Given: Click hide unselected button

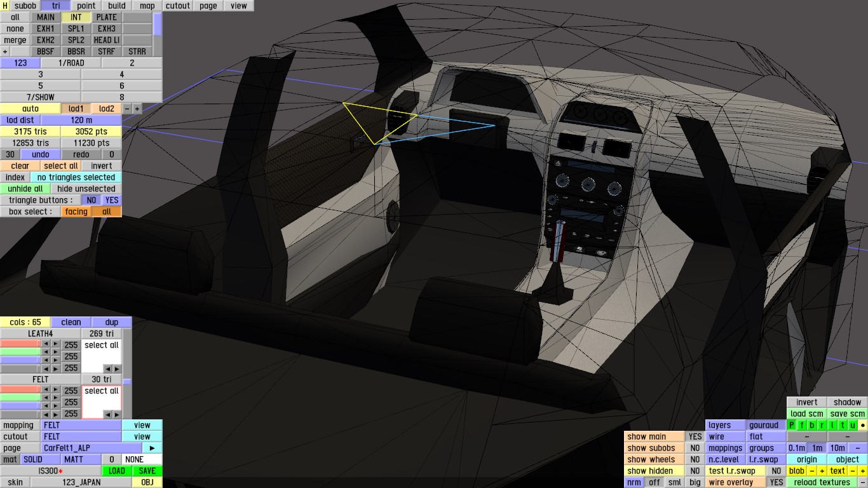Looking at the screenshot, I should click(86, 189).
